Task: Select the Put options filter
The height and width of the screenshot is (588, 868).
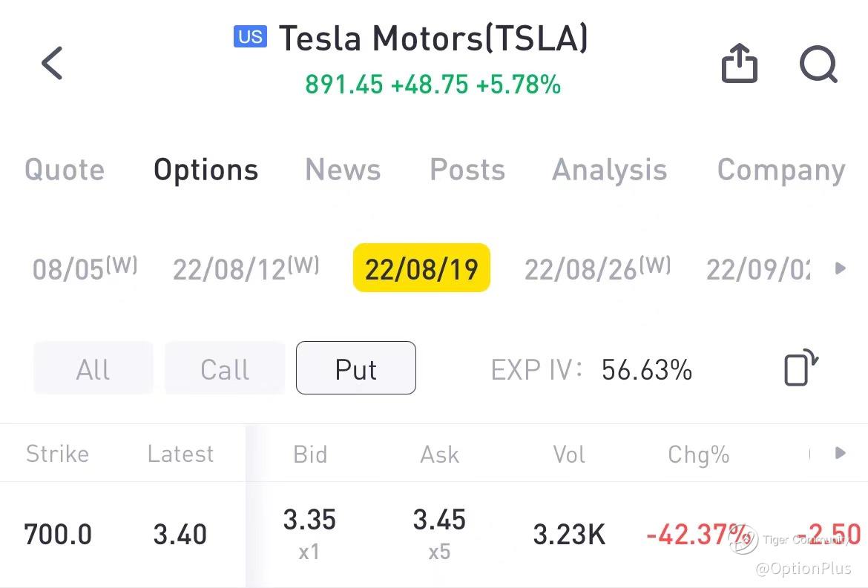Action: 356,369
